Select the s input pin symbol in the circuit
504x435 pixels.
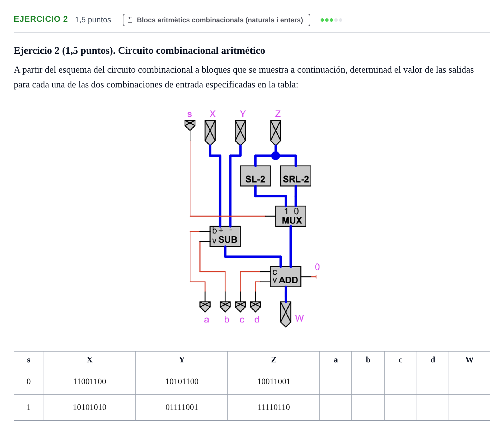[190, 125]
